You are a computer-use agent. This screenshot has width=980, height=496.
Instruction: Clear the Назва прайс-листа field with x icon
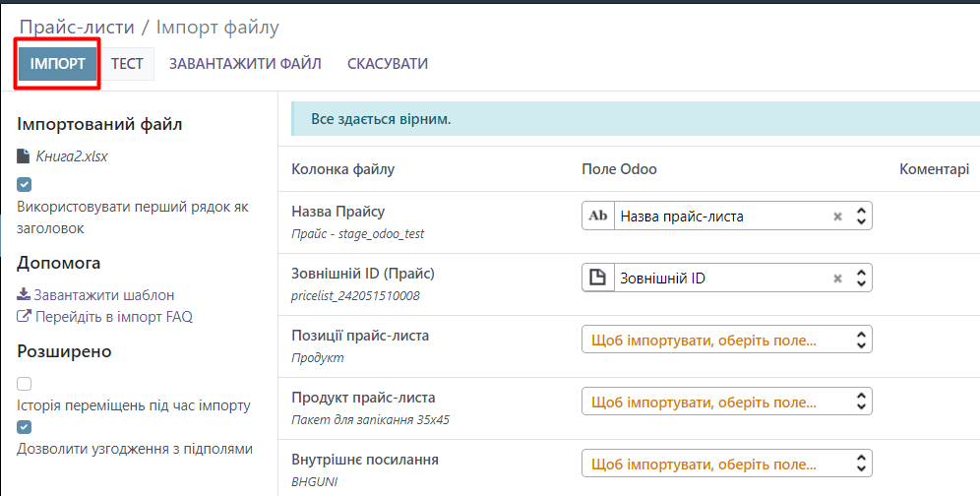pos(837,217)
